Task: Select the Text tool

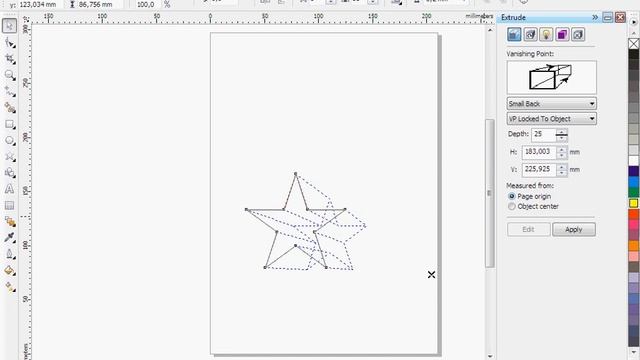Action: coord(9,189)
